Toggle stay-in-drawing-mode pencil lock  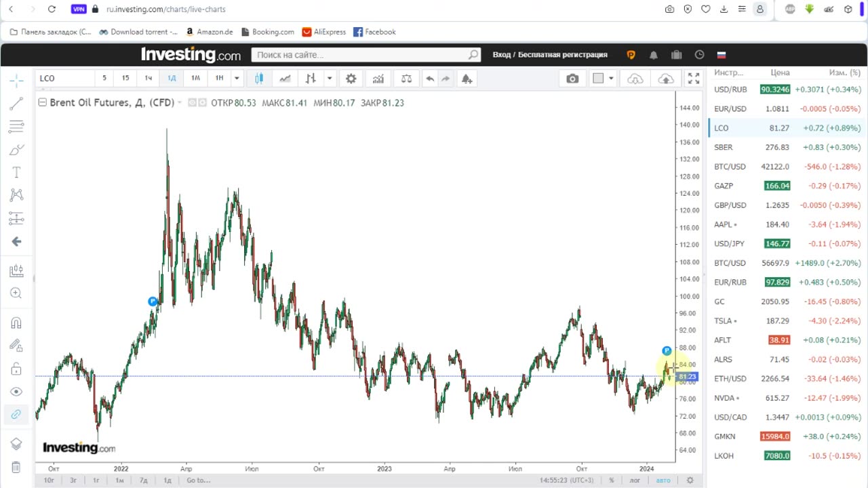point(17,346)
